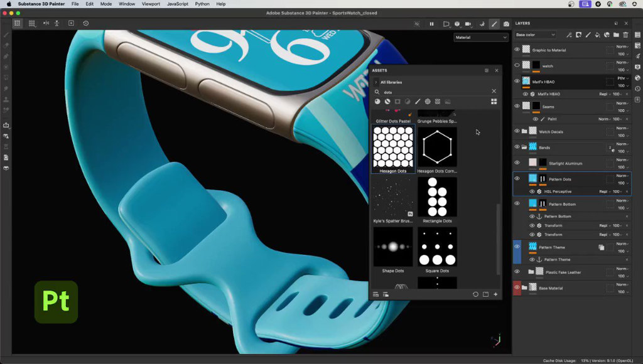Screen dimensions: 643x364
Task: Pause the viewport rendering
Action: pyautogui.click(x=431, y=24)
